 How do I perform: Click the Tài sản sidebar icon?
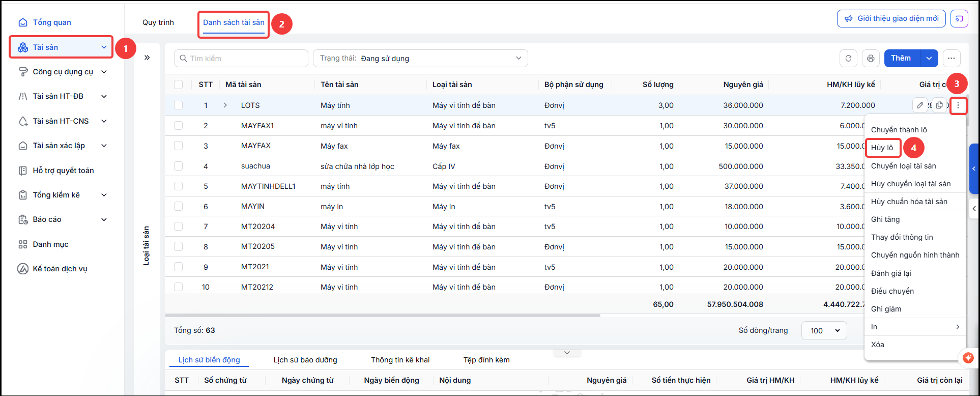[23, 47]
